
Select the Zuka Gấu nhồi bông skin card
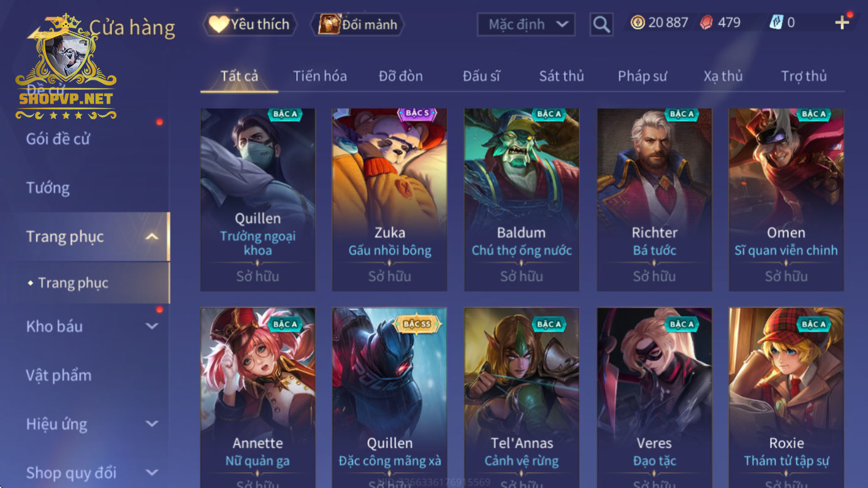[390, 200]
